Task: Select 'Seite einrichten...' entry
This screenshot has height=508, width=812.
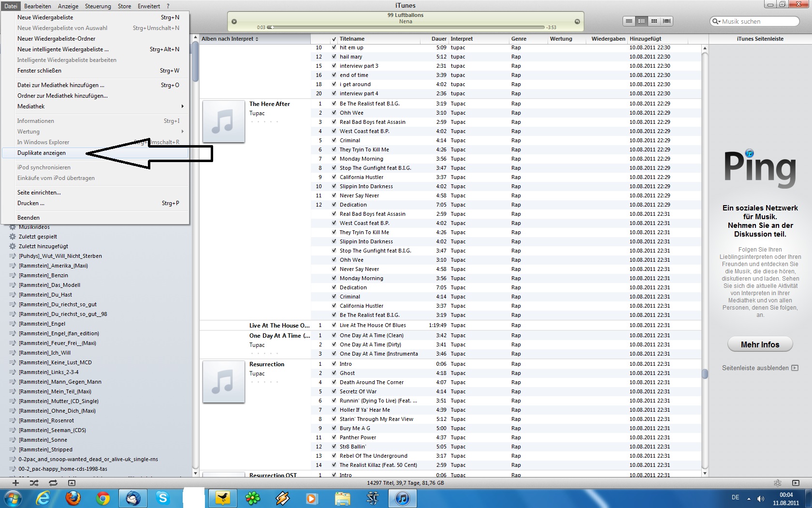Action: 95,193
